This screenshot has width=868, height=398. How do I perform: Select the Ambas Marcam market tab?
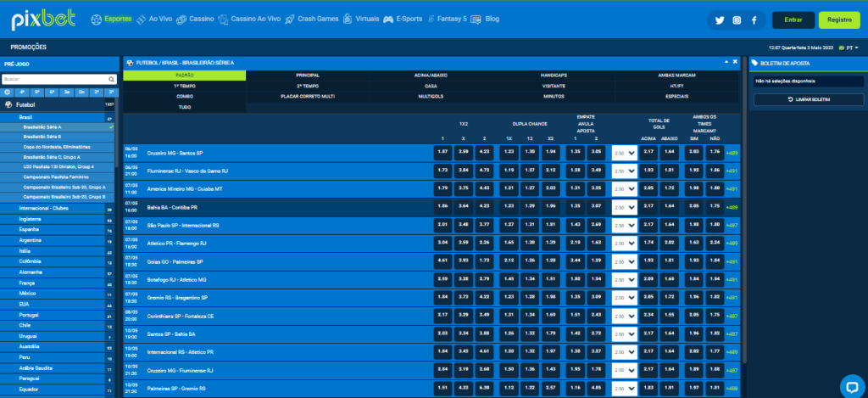tap(676, 76)
